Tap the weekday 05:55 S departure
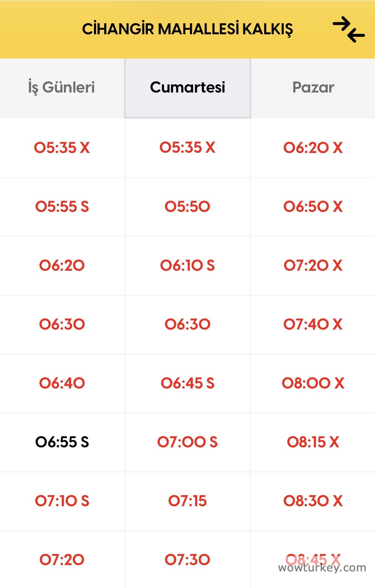 62,207
